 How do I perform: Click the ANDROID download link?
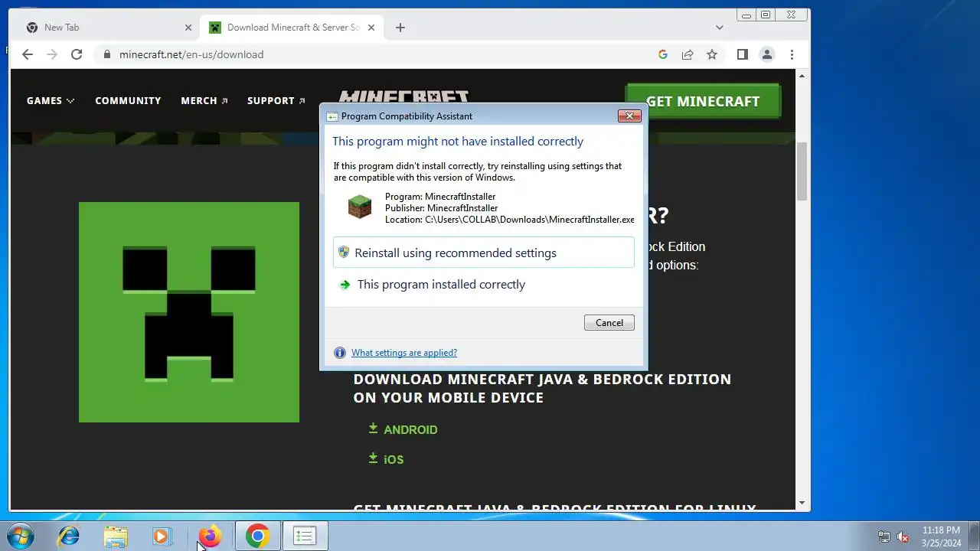(x=410, y=430)
